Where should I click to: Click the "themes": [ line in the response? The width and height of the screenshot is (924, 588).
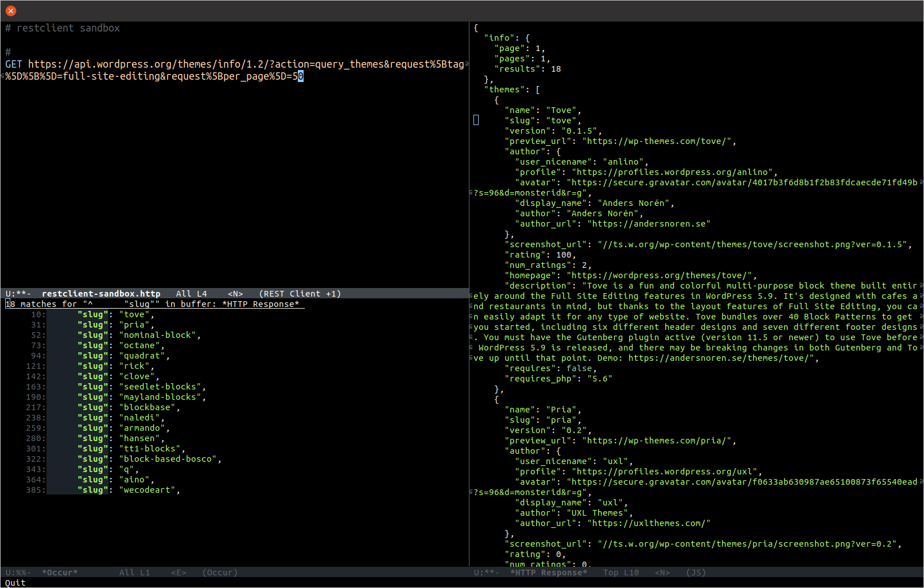click(x=512, y=89)
